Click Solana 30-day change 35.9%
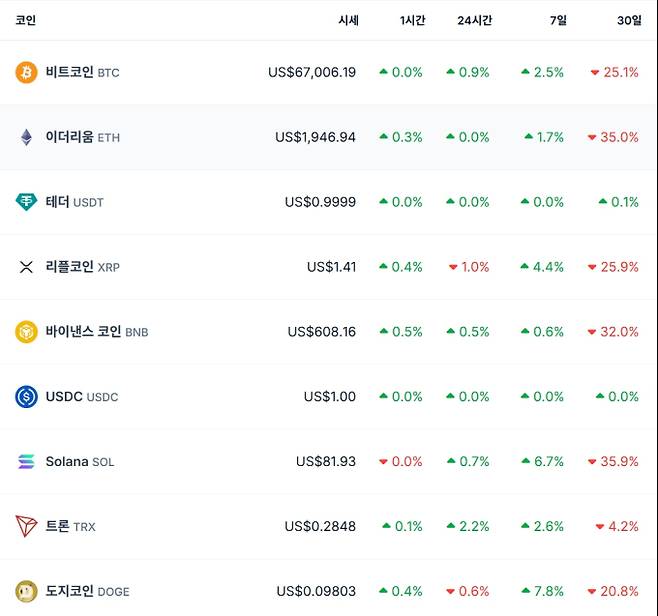This screenshot has width=658, height=616. (x=613, y=462)
